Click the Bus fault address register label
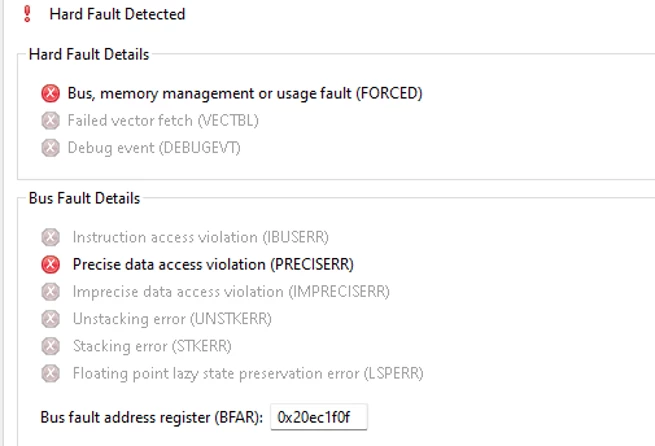Screen dimensions: 655x446 (x=152, y=417)
